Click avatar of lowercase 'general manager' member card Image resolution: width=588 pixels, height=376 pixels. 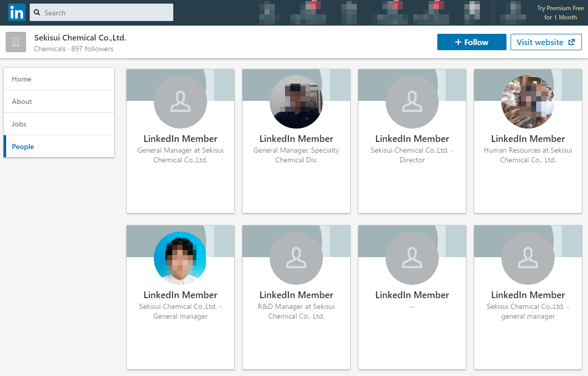coord(528,258)
